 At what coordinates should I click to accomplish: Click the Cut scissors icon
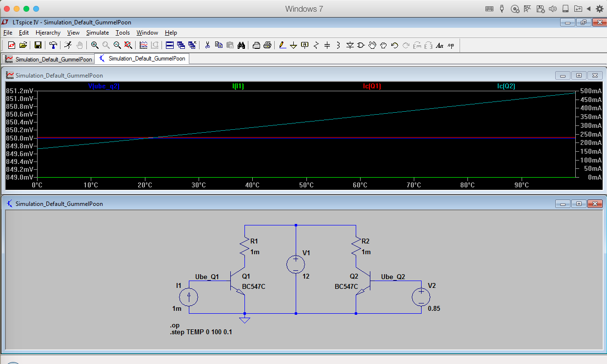coord(207,45)
